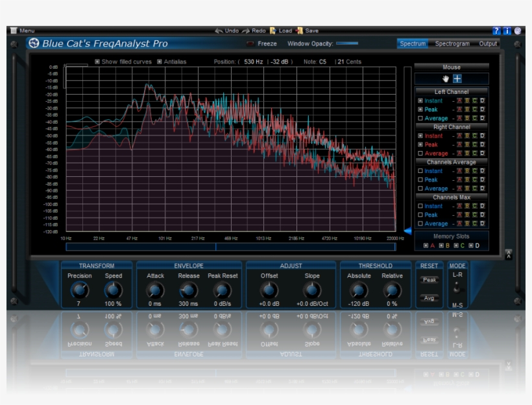Click the Relative threshold knob
The image size is (532, 405).
[392, 290]
